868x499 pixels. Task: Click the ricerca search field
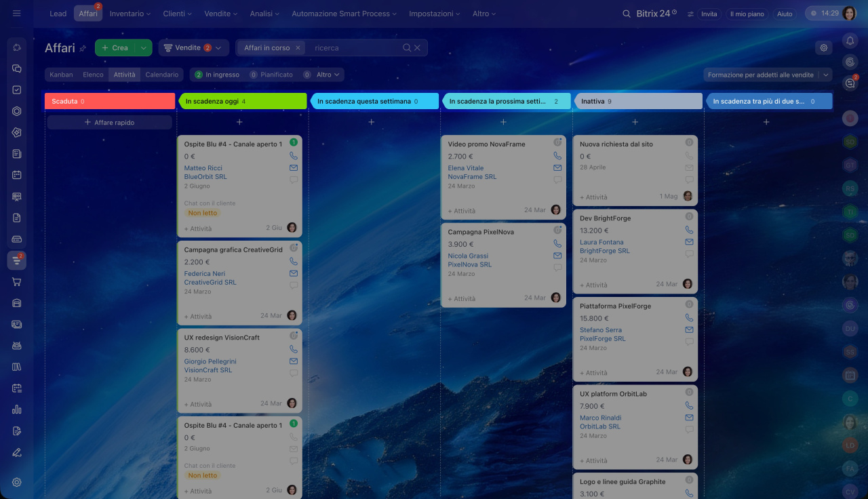tap(356, 48)
